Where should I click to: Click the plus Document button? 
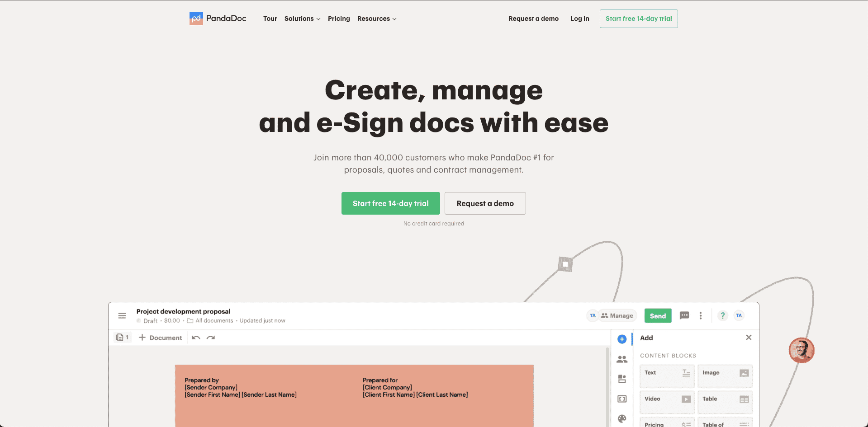(160, 338)
